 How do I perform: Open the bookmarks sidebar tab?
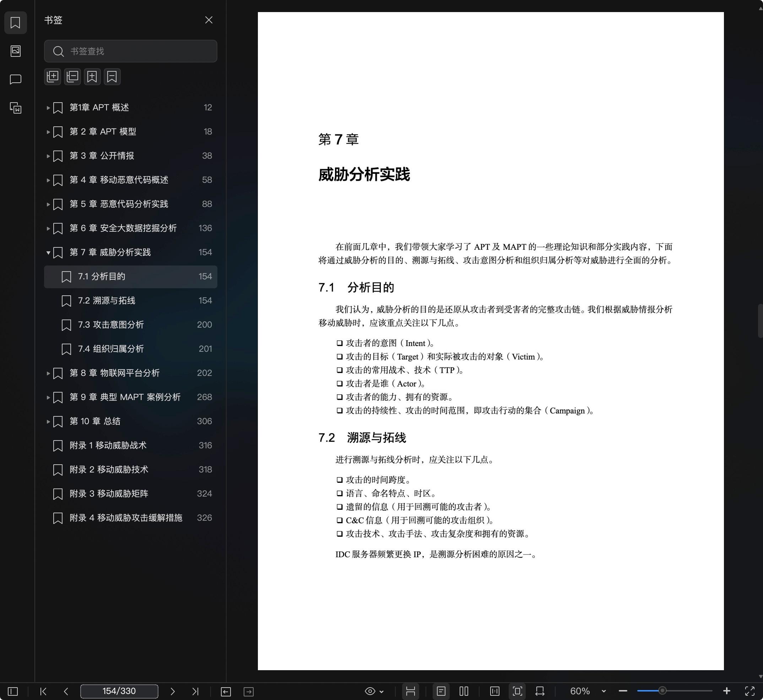click(x=15, y=22)
